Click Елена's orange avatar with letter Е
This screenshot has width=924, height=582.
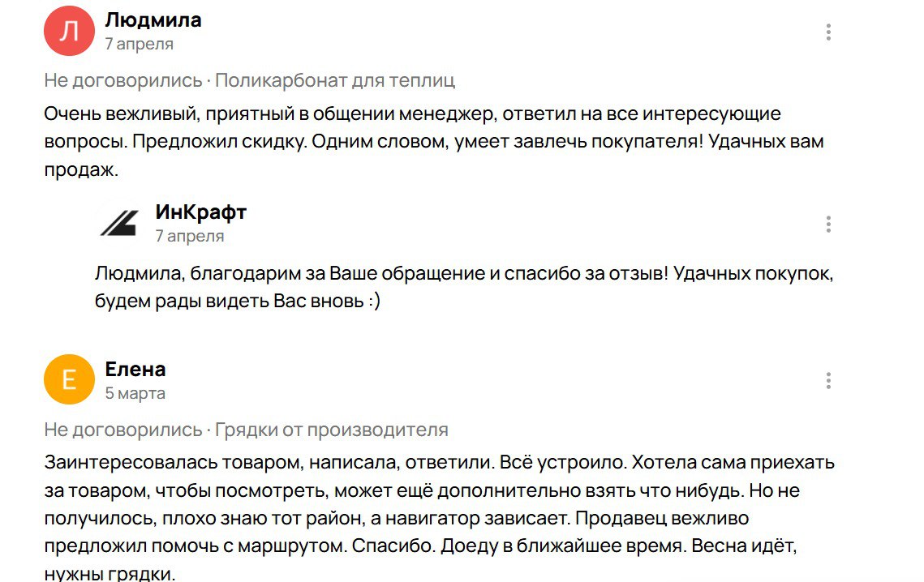[x=69, y=379]
